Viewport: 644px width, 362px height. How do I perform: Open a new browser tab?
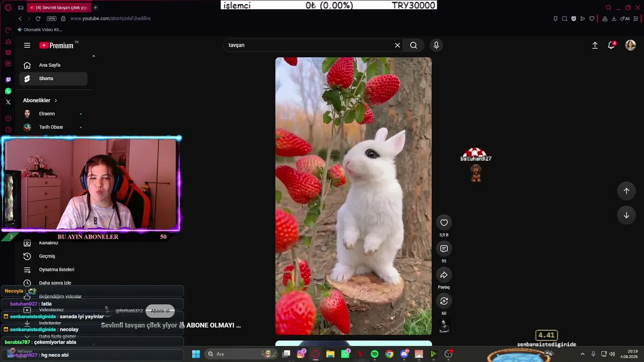click(x=95, y=8)
